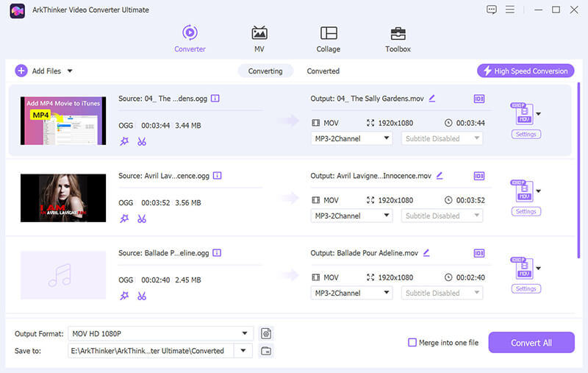Open Subtitle Disabled dropdown for Sally Gardens
The image size is (588, 373).
442,138
